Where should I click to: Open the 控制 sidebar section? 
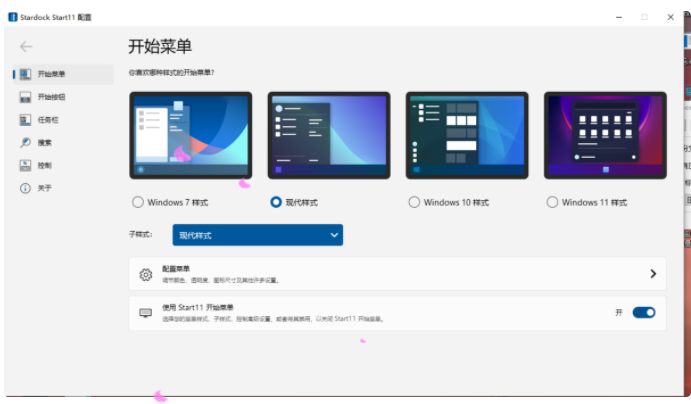(x=63, y=166)
